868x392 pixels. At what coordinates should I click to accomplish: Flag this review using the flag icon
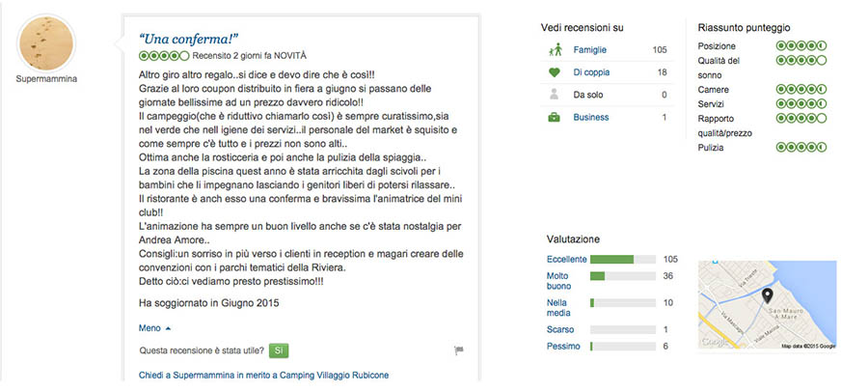[458, 350]
